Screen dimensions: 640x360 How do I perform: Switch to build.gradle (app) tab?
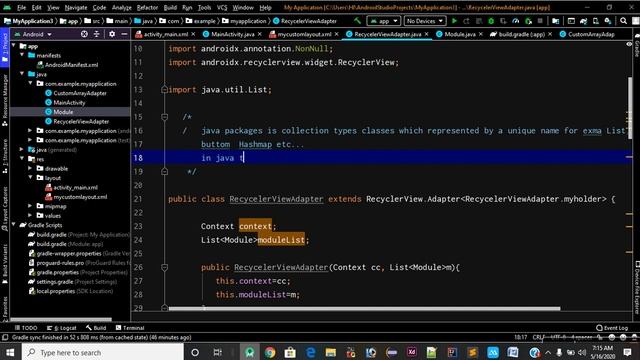point(521,34)
